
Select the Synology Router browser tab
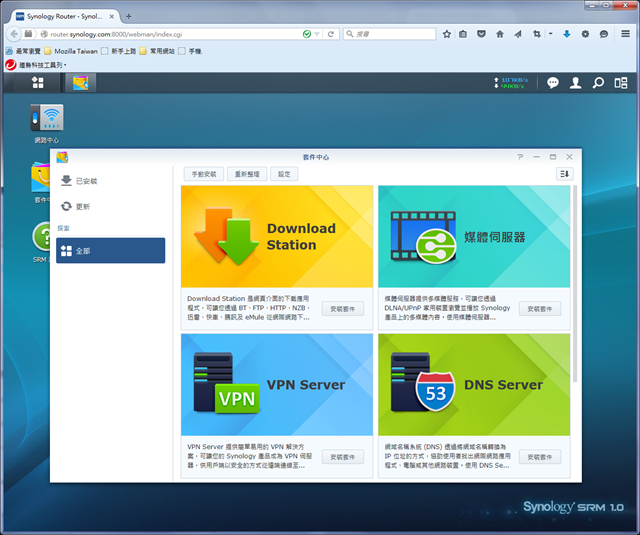pos(64,16)
